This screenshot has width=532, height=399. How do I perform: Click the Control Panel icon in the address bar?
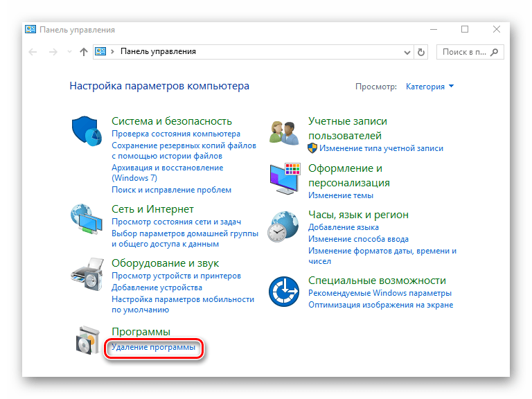tap(100, 51)
